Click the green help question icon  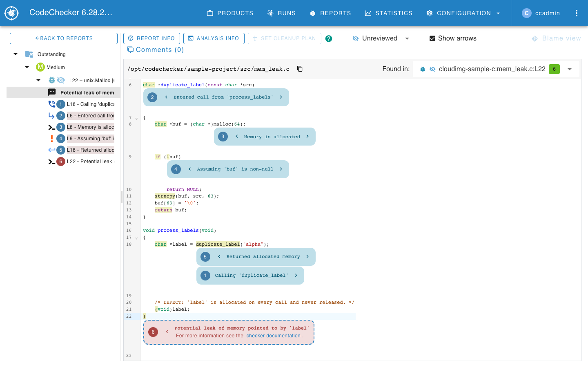(329, 38)
